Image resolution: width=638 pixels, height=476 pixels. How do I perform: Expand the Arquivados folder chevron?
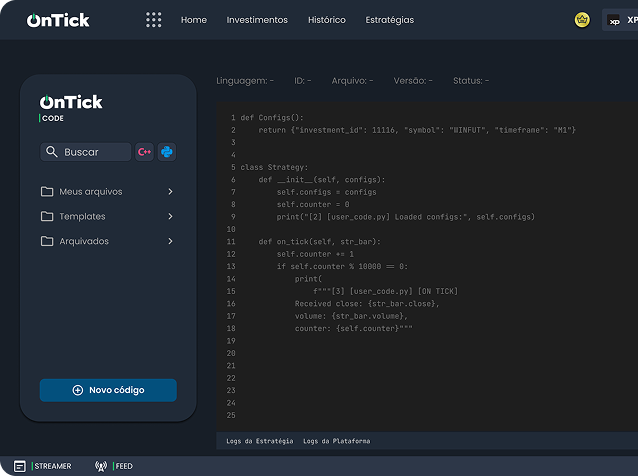(170, 241)
